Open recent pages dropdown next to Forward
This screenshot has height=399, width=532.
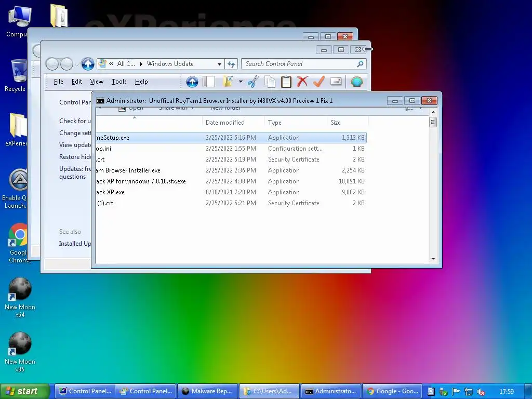pos(77,64)
